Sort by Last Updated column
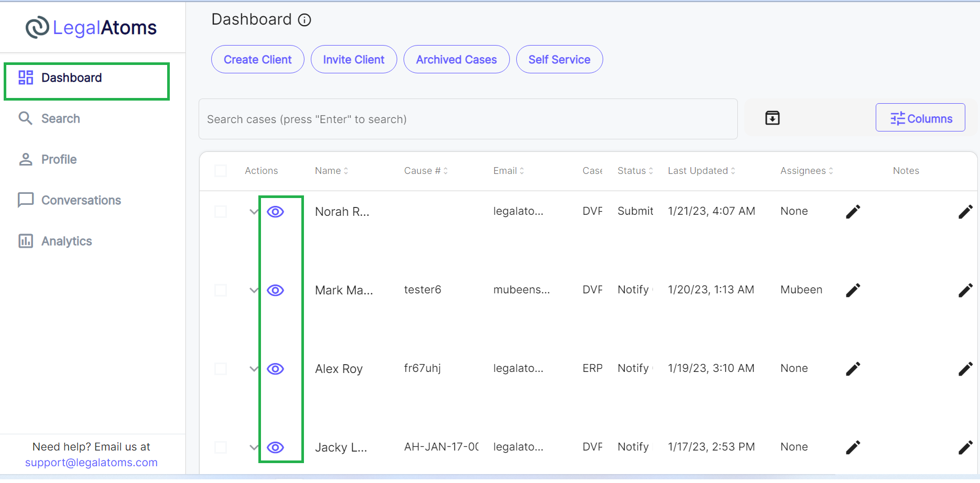This screenshot has width=980, height=483. 702,171
